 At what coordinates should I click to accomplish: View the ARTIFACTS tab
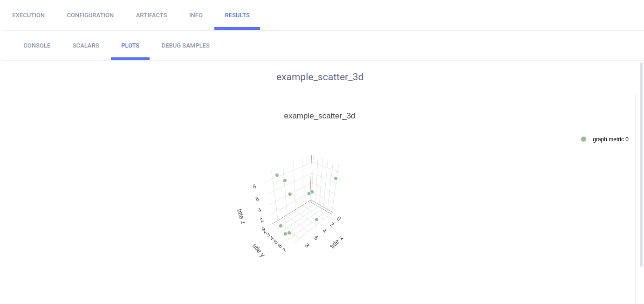151,15
